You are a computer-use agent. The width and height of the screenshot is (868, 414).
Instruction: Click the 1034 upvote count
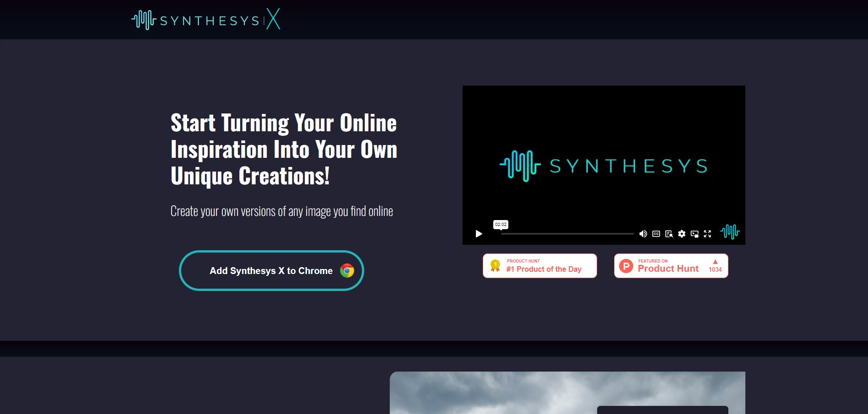[x=715, y=269]
